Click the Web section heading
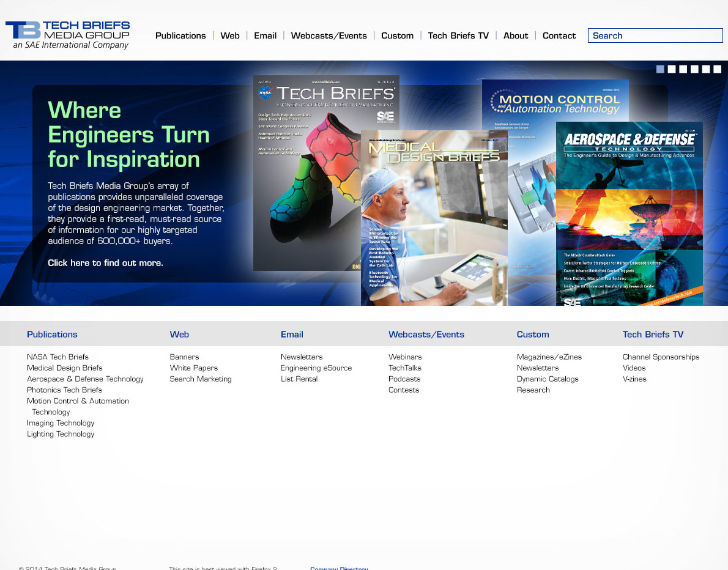The image size is (728, 570). (x=179, y=334)
